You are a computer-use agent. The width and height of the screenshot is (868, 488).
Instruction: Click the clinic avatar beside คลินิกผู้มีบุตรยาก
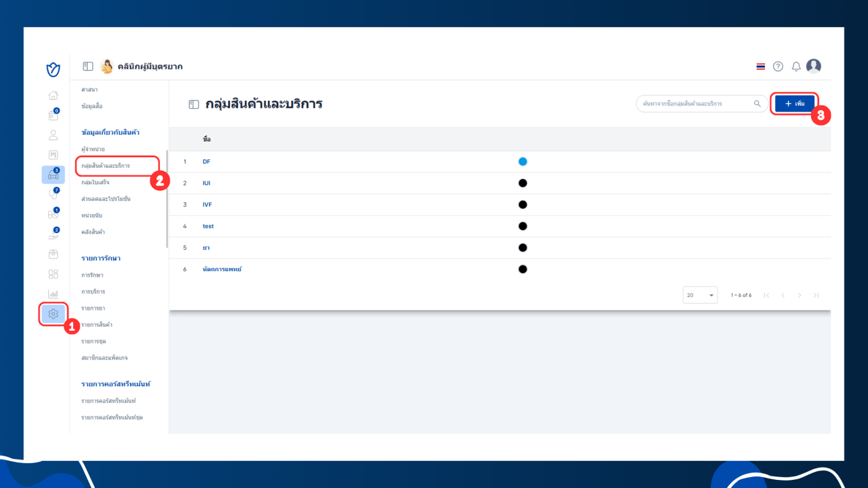click(107, 66)
